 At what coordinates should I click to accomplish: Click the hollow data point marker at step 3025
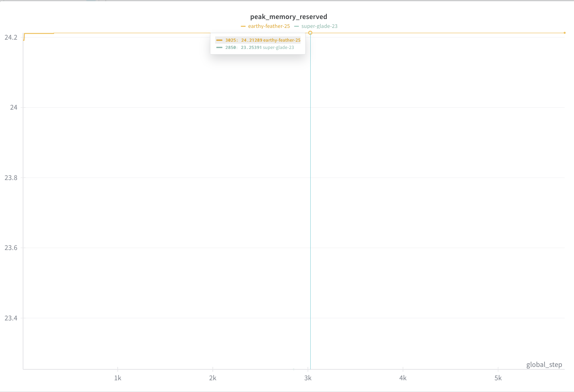pyautogui.click(x=310, y=33)
